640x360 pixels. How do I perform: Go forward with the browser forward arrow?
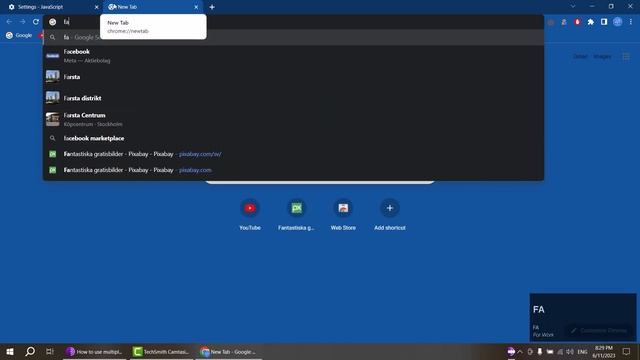point(22,22)
